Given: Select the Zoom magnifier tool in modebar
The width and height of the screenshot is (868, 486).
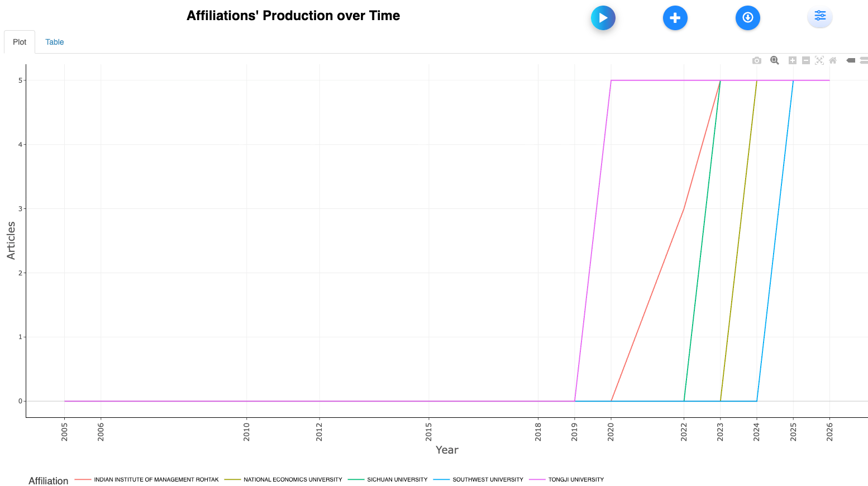Looking at the screenshot, I should (774, 60).
